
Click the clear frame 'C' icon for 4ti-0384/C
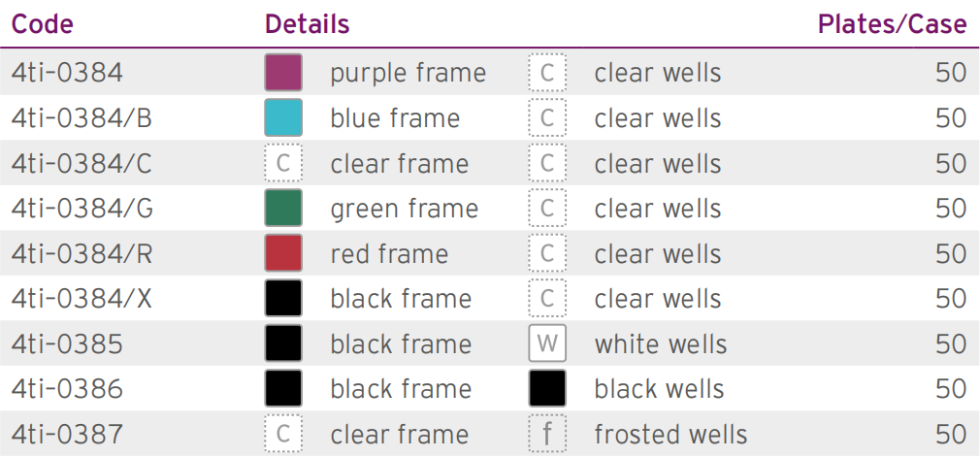pos(283,163)
